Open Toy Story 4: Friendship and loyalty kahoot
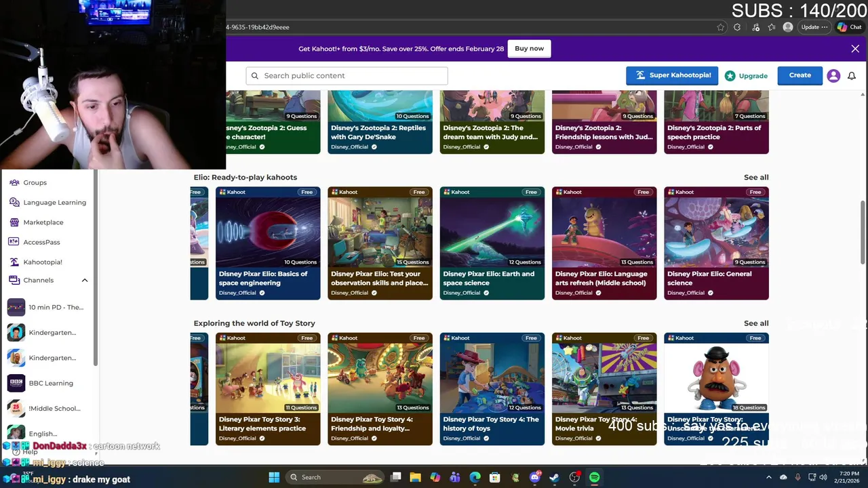This screenshot has height=488, width=868. [x=380, y=389]
